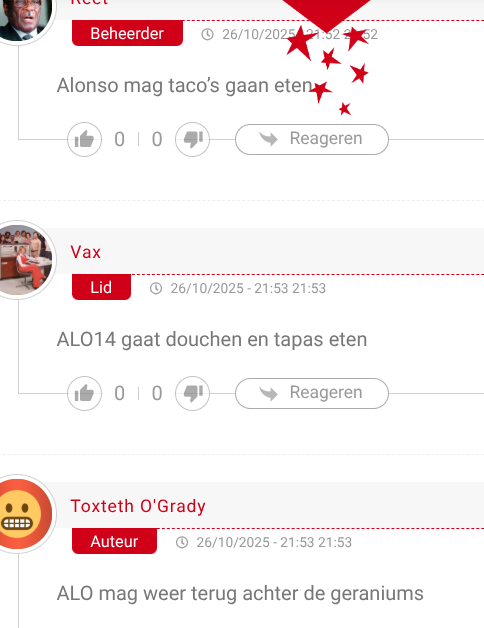
Task: Reply to Vax's tapas comment via Reageren
Action: 312,393
